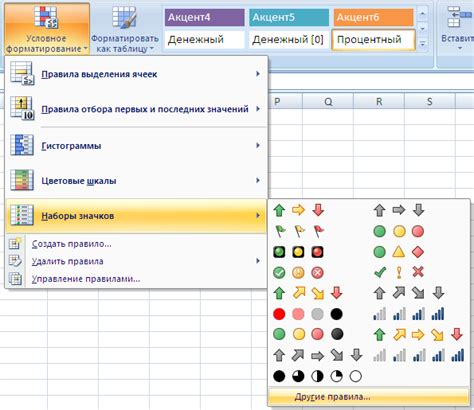Click the Цветовые шкалы icon
474x410 pixels.
point(22,180)
